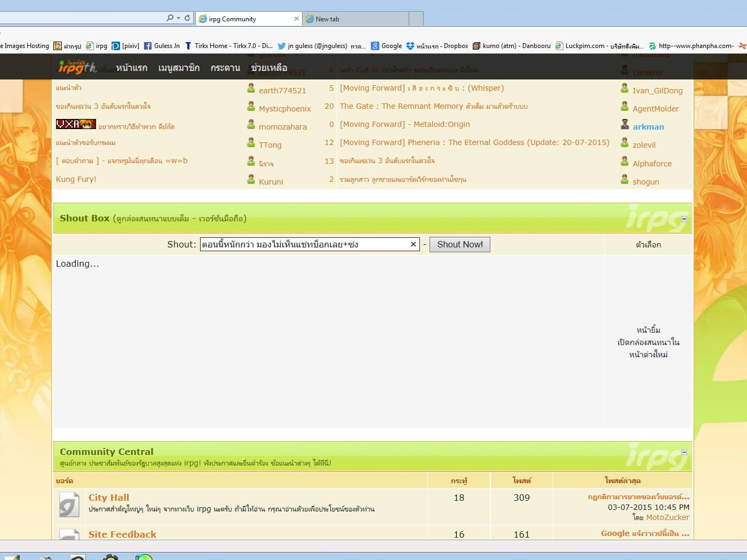Open the Mysticphoenix user profile
This screenshot has height=560, width=747.
tap(285, 109)
